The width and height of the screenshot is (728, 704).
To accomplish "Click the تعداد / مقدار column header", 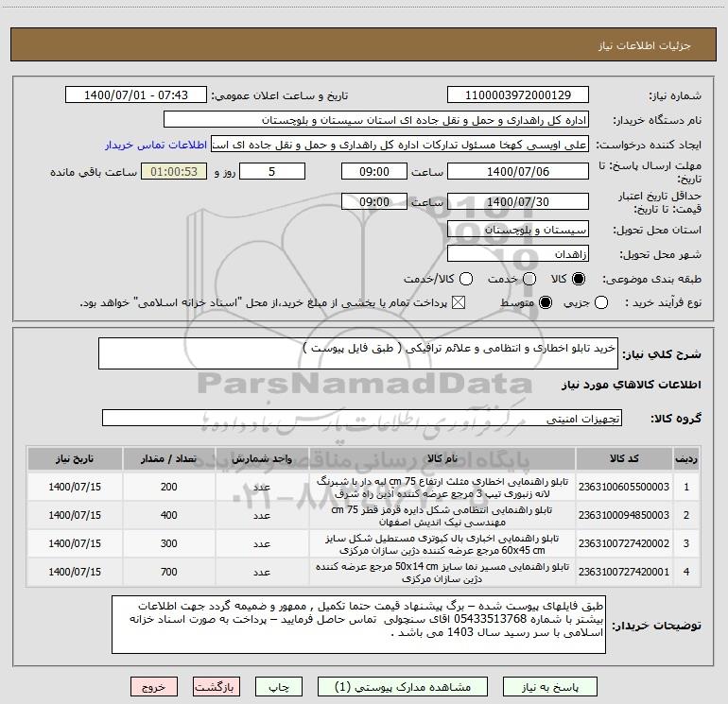I will 169,458.
